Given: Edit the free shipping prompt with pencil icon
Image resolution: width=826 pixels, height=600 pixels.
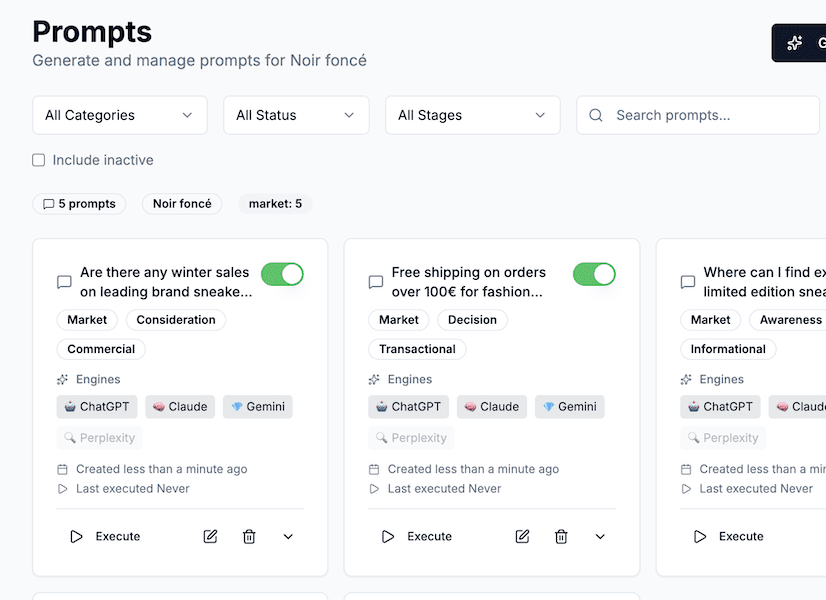Looking at the screenshot, I should click(522, 536).
